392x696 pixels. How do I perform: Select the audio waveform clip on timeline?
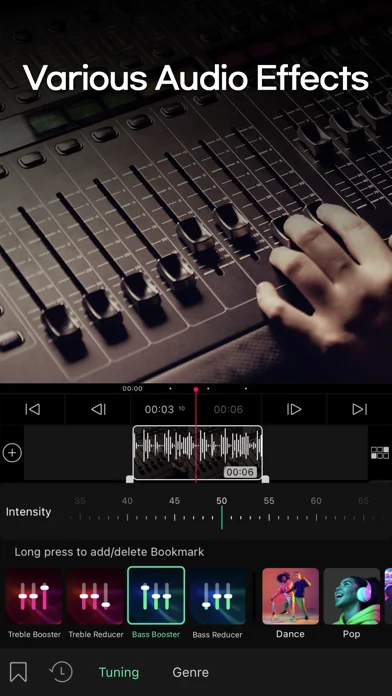[198, 453]
